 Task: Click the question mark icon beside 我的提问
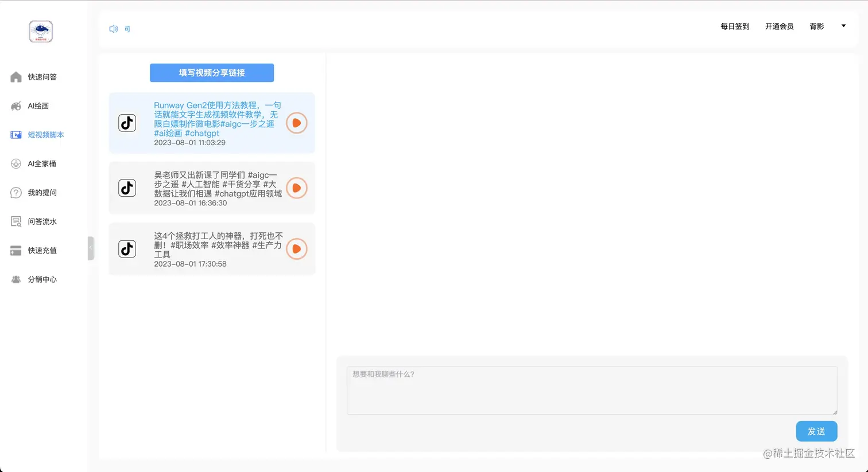click(16, 193)
